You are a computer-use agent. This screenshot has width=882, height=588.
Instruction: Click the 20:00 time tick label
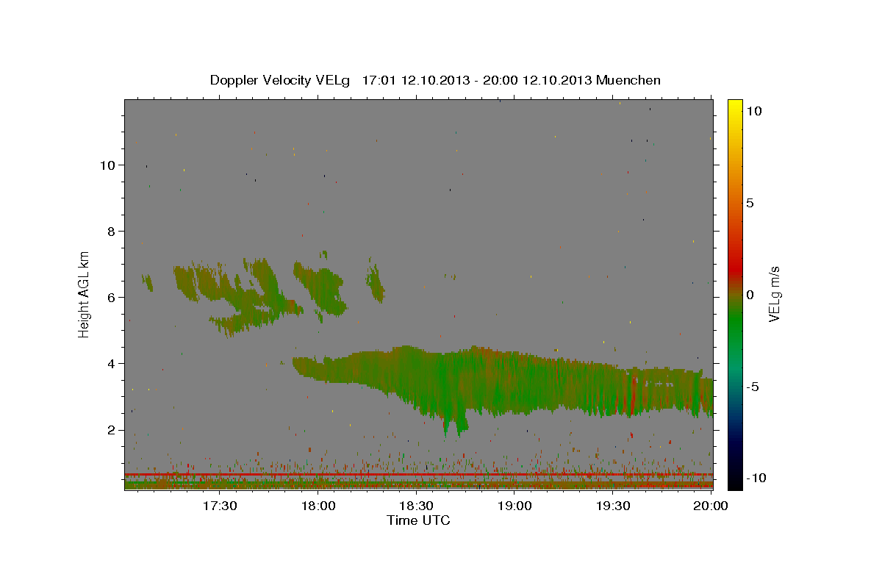(x=711, y=506)
